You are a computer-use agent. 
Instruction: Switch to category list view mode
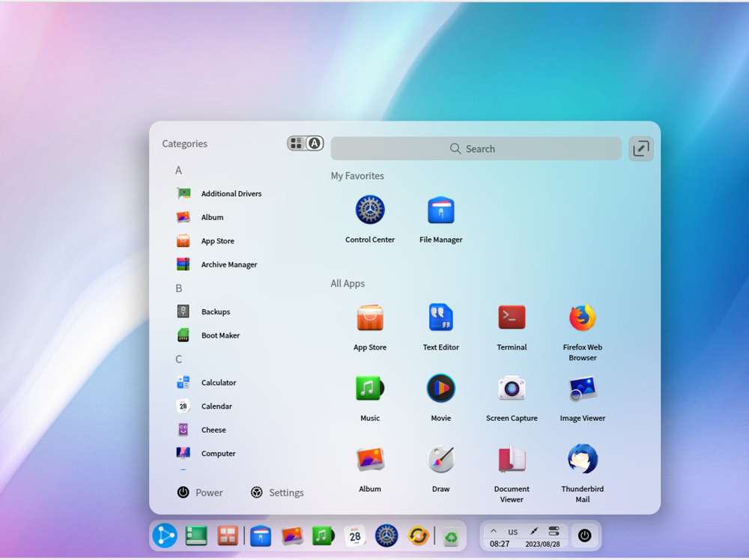point(297,143)
